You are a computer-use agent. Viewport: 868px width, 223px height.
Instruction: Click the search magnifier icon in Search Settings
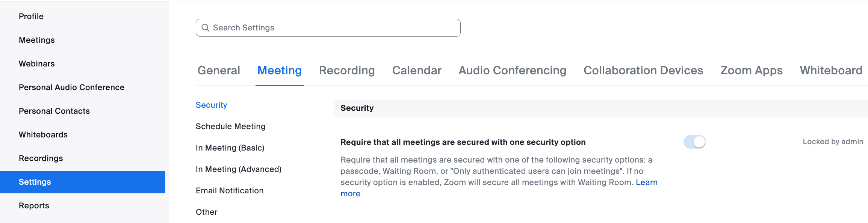pyautogui.click(x=206, y=27)
